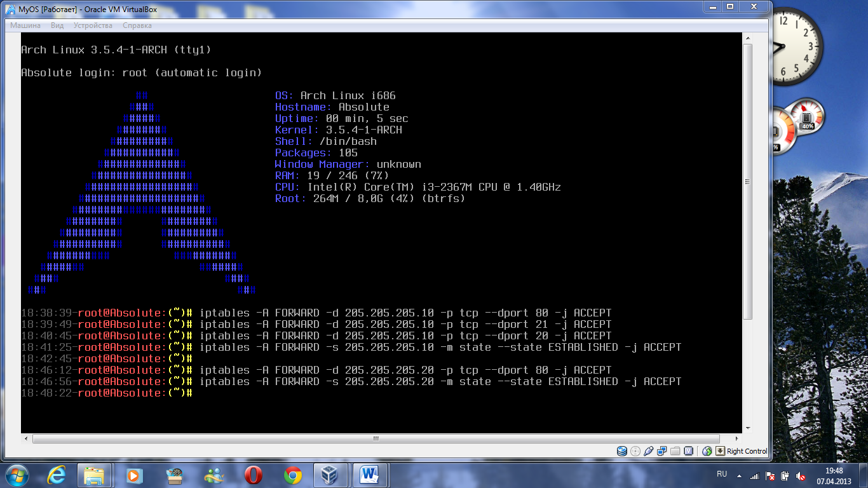The height and width of the screenshot is (488, 868).
Task: Click the mouse integration globe indicator
Action: pos(707,451)
